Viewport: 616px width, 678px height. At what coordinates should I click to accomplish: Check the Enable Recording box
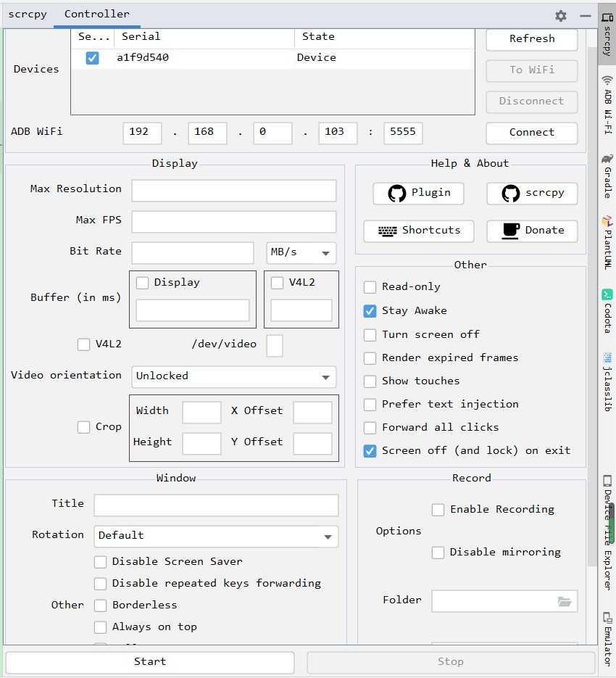point(438,510)
